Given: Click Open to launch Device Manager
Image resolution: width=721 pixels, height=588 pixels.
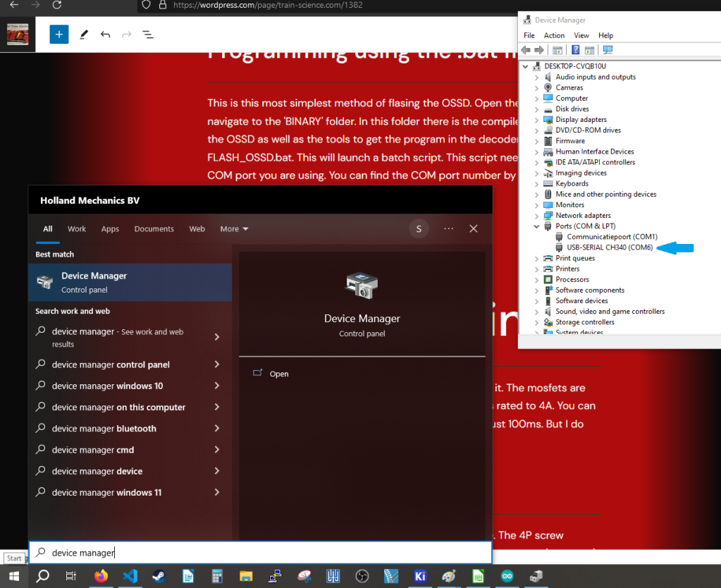Looking at the screenshot, I should pos(278,374).
